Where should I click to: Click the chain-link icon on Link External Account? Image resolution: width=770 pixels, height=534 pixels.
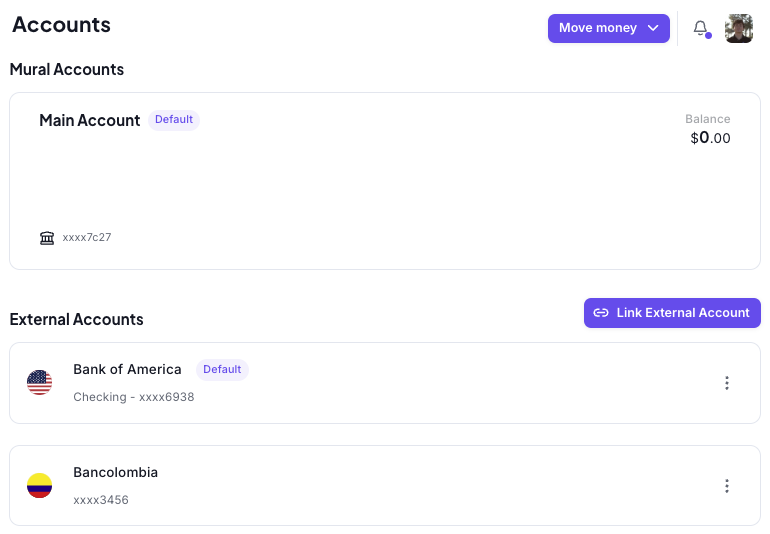click(601, 313)
